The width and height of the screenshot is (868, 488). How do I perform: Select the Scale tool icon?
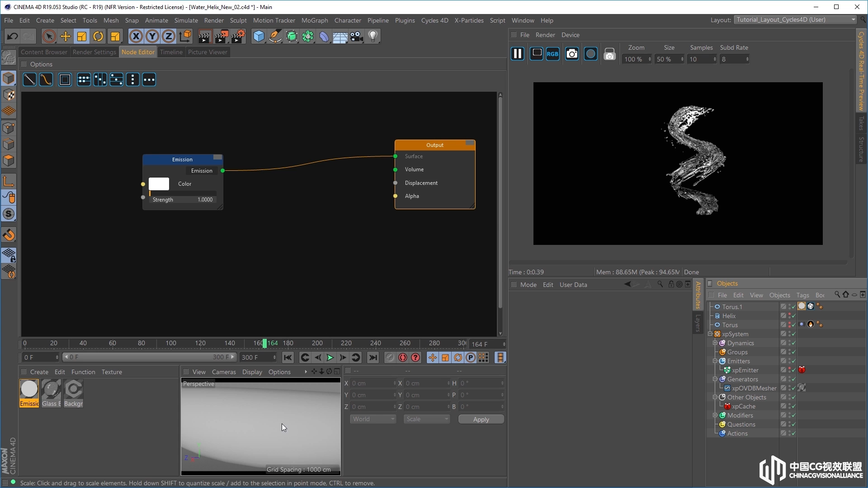(x=82, y=36)
